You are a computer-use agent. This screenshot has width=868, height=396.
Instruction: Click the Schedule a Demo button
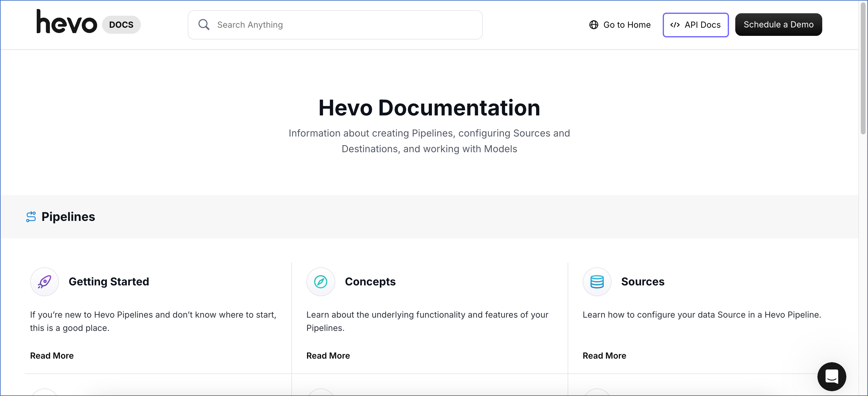click(x=778, y=24)
